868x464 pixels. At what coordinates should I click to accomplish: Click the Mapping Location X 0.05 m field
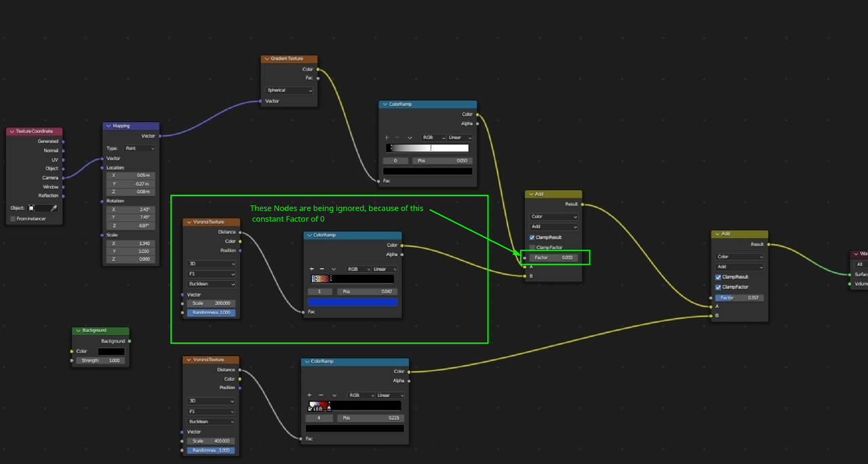(132, 175)
